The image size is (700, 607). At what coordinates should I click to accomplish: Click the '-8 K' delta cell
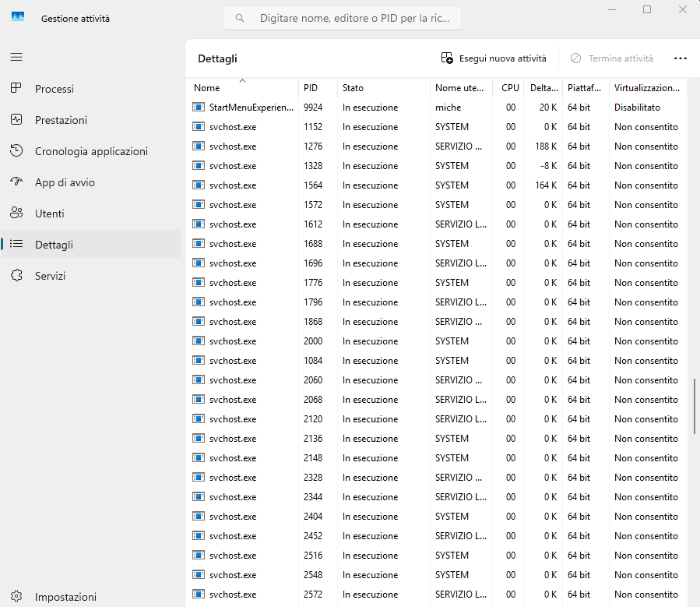[x=548, y=166]
